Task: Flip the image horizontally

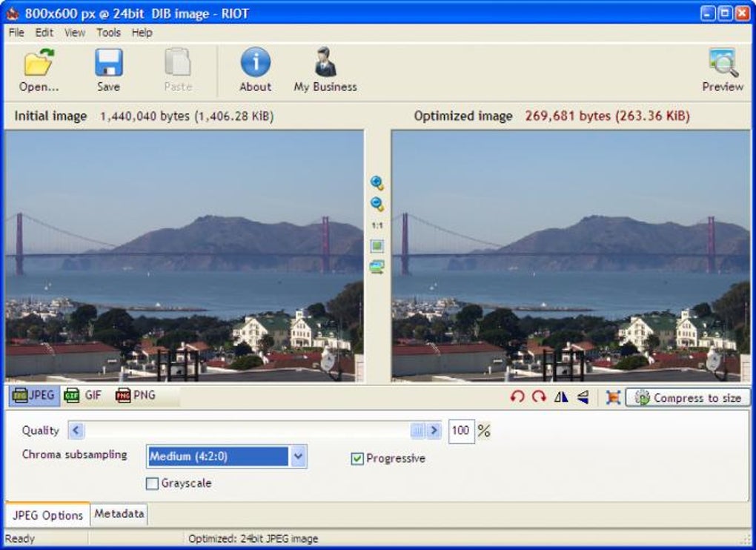Action: (x=561, y=397)
